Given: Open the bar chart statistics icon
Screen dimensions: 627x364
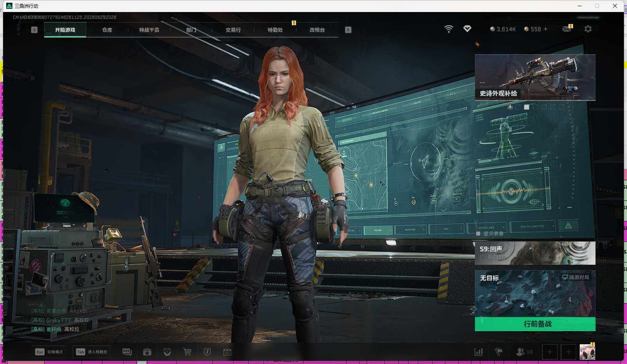Looking at the screenshot, I should [479, 352].
